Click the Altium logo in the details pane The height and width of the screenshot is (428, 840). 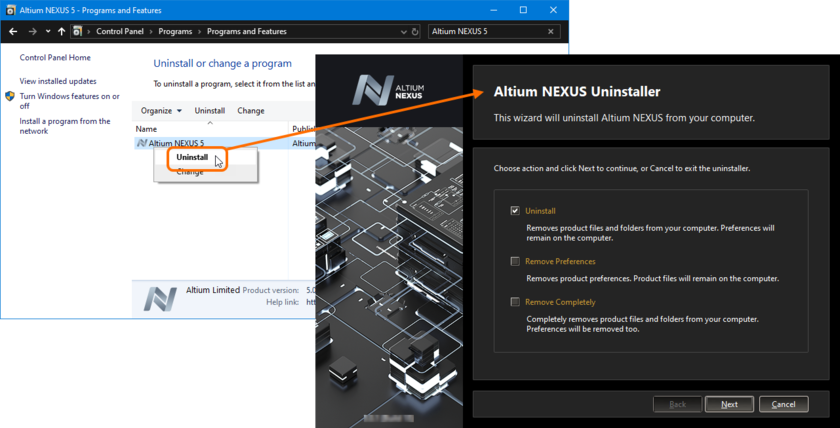pyautogui.click(x=160, y=299)
